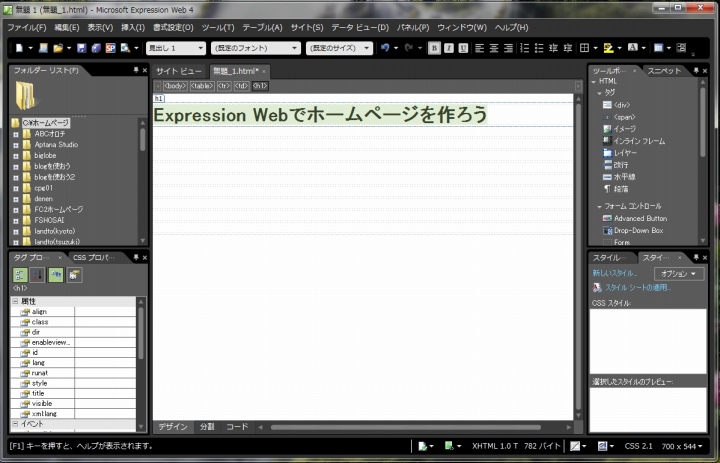
Task: Click the value field next to align
Action: click(105, 312)
